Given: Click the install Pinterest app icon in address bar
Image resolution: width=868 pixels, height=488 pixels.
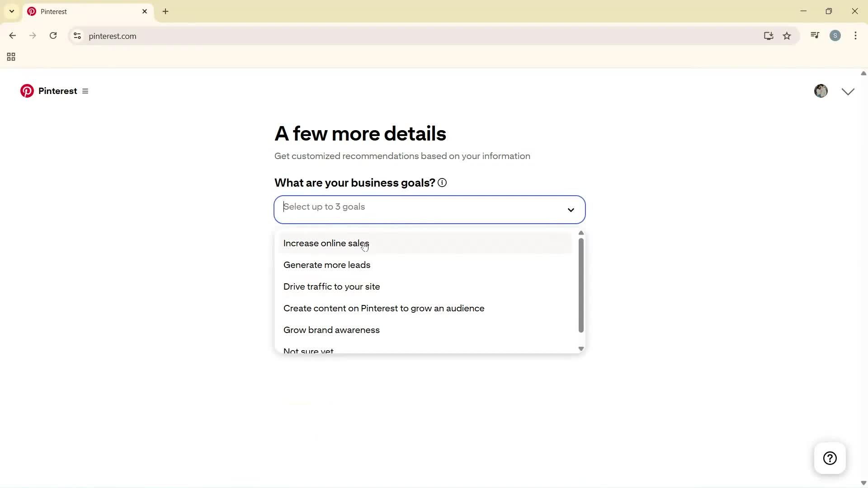Looking at the screenshot, I should pyautogui.click(x=769, y=36).
